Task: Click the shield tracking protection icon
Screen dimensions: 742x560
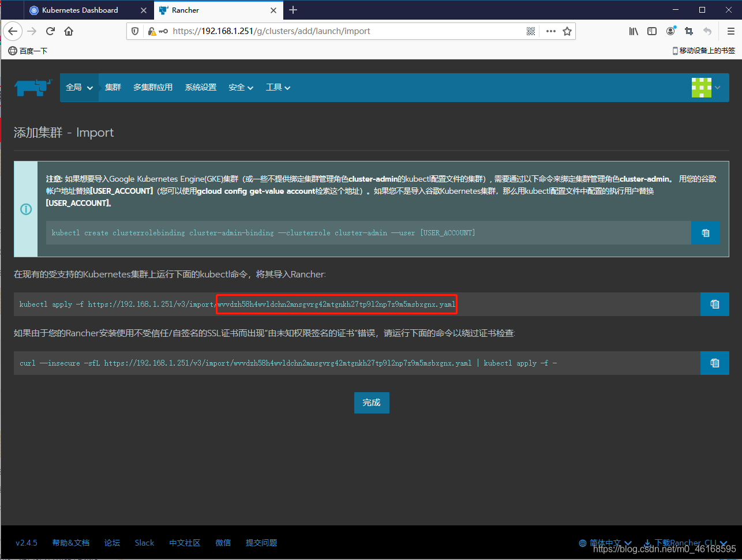Action: (136, 31)
